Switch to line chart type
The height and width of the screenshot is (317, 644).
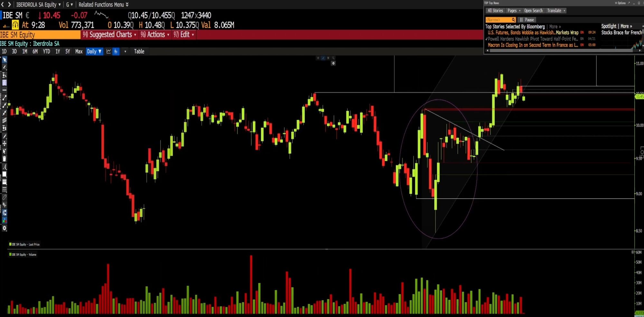(x=109, y=51)
